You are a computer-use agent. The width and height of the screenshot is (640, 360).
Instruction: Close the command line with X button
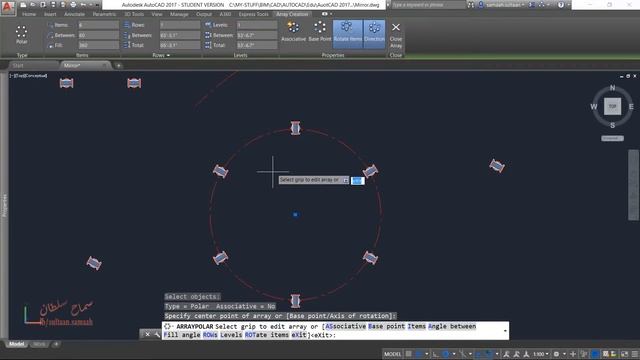pyautogui.click(x=147, y=334)
